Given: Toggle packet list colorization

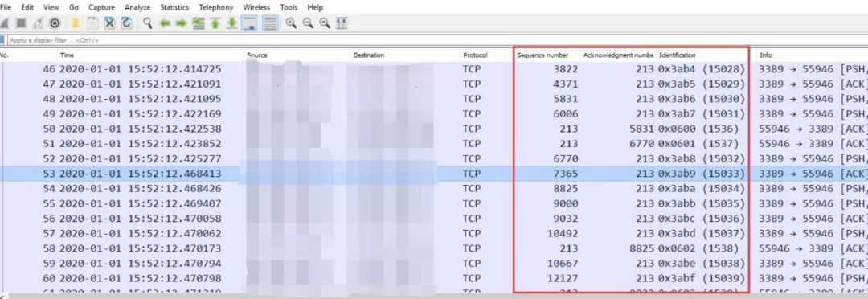Looking at the screenshot, I should pos(270,23).
